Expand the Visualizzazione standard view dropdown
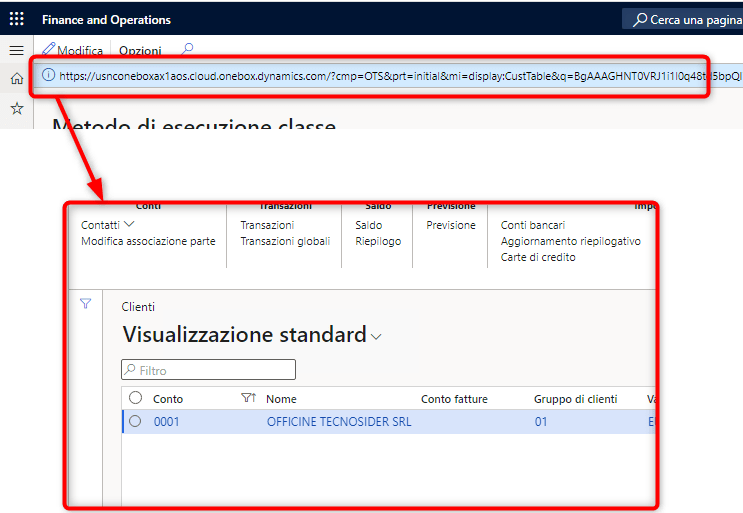This screenshot has width=743, height=513. pyautogui.click(x=376, y=337)
